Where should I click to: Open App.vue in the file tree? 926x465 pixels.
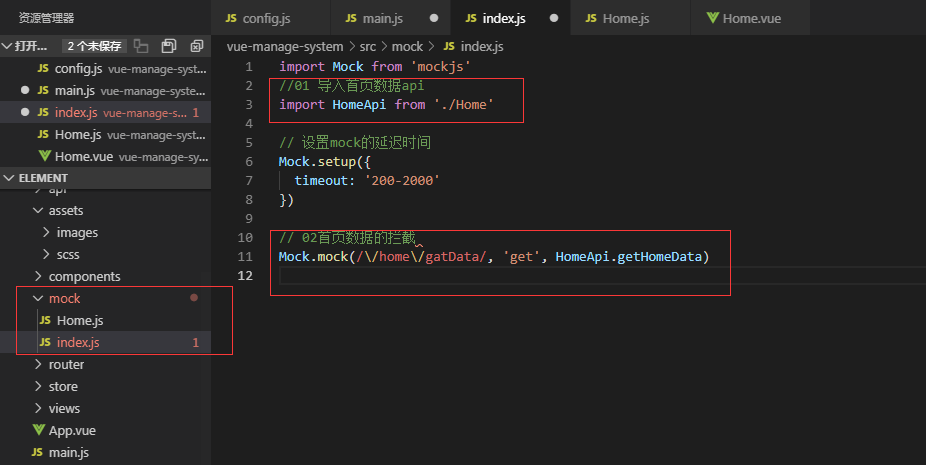coord(105,430)
